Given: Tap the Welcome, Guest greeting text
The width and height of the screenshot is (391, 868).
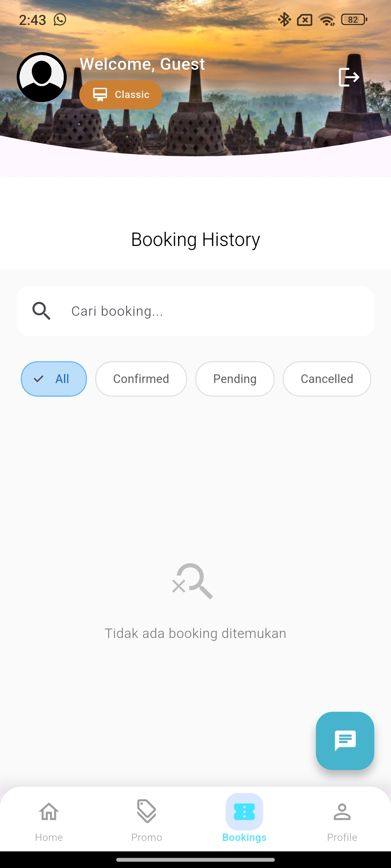Looking at the screenshot, I should [x=142, y=64].
